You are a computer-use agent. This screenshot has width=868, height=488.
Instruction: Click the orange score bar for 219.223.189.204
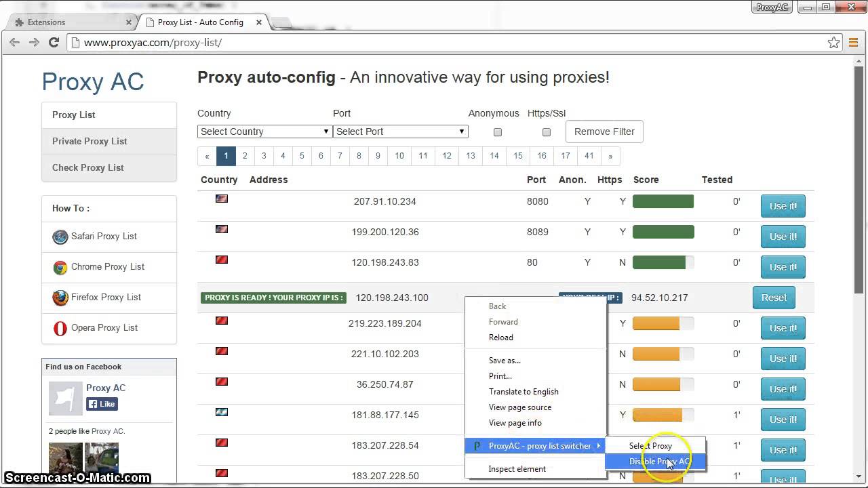point(663,323)
